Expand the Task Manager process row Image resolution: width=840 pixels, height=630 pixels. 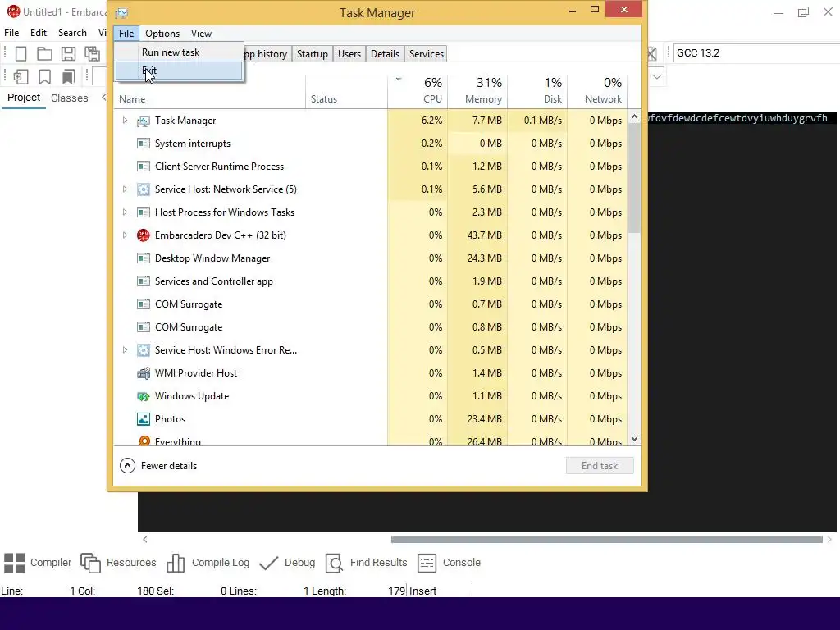coord(125,121)
